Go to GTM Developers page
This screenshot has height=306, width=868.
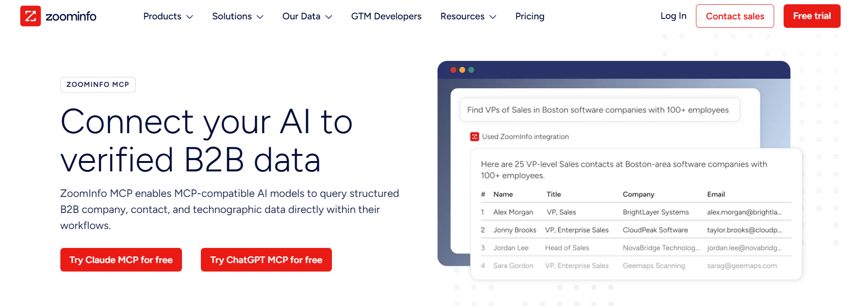click(386, 16)
